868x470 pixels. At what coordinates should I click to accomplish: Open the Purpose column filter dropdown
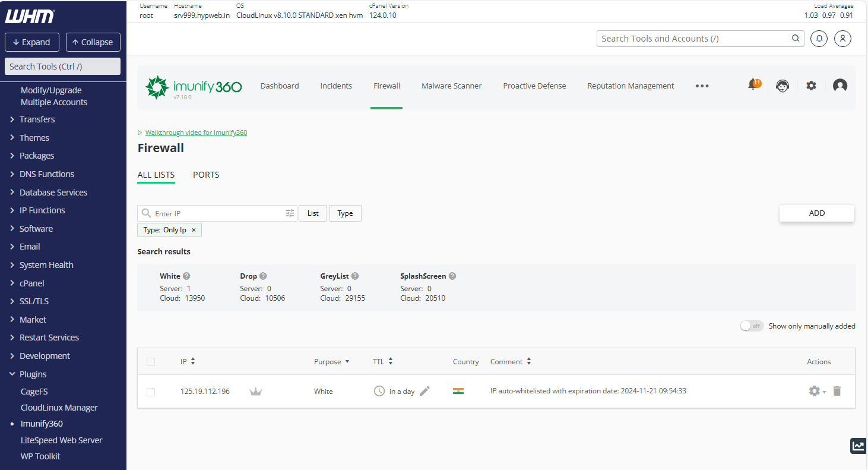click(348, 361)
